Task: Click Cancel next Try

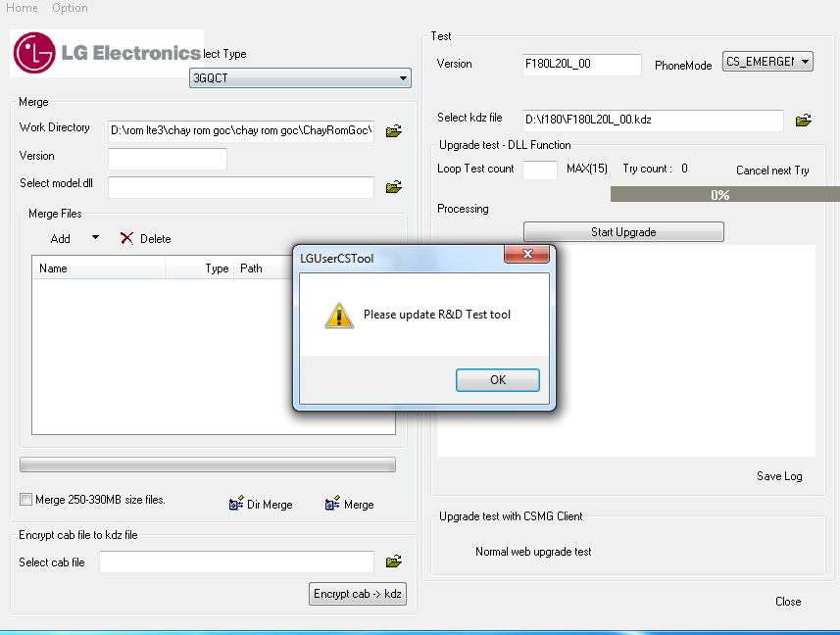Action: tap(772, 171)
